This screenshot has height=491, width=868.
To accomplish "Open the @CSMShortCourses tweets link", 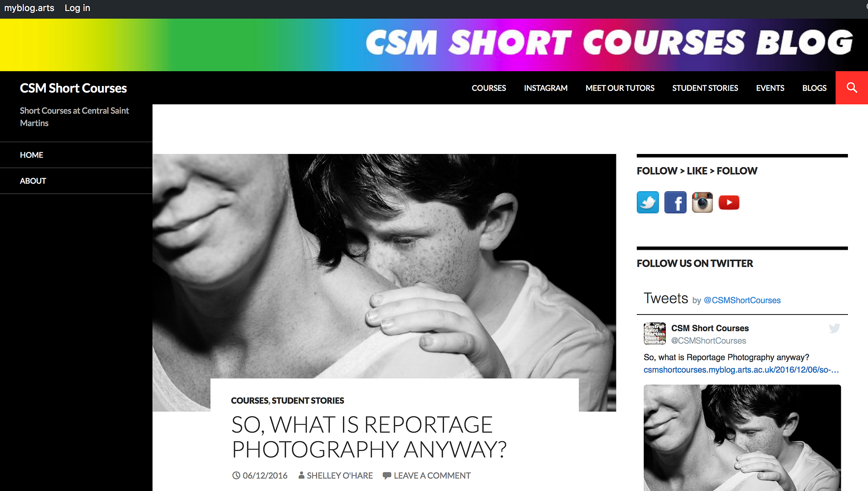I will coord(742,300).
